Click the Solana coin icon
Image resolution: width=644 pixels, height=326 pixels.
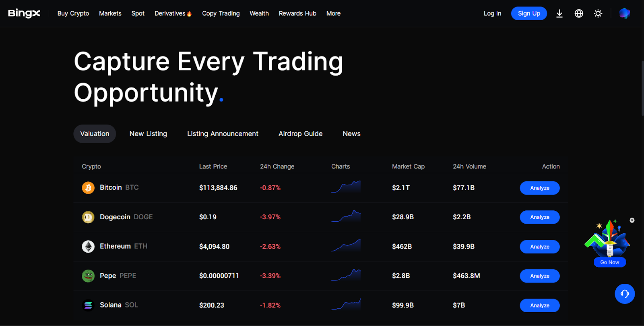(x=88, y=305)
